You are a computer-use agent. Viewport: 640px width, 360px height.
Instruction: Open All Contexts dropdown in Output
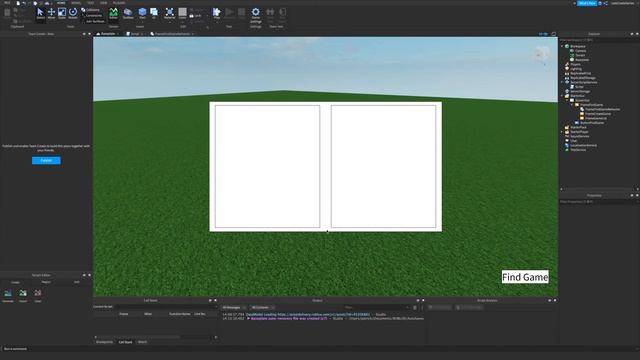point(262,307)
